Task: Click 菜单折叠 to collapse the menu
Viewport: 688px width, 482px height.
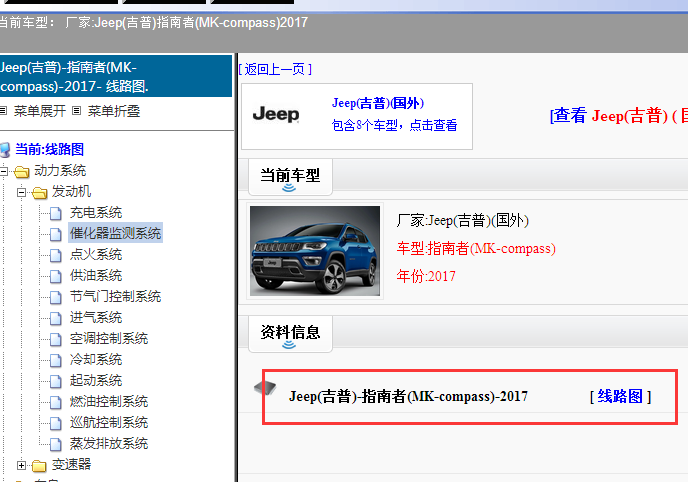Action: pos(114,111)
